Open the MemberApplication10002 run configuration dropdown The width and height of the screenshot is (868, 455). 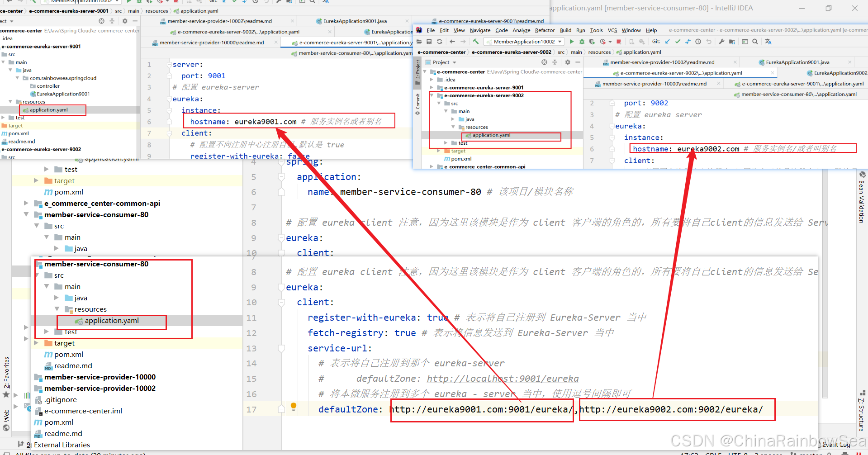coord(560,42)
